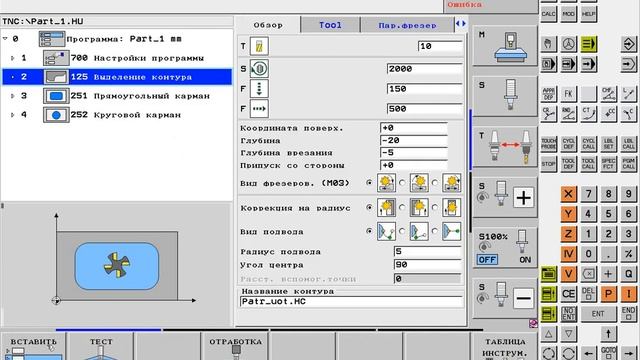The image size is (640, 360).
Task: Click the tab scroll arrows next to Пар.фрезер
Action: click(460, 24)
